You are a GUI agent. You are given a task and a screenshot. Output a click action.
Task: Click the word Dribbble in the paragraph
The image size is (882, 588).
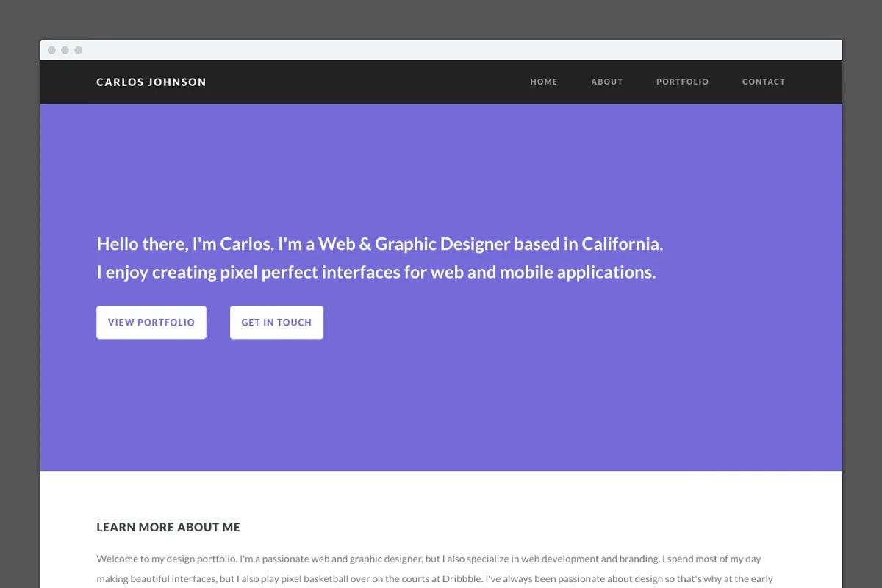(x=462, y=578)
